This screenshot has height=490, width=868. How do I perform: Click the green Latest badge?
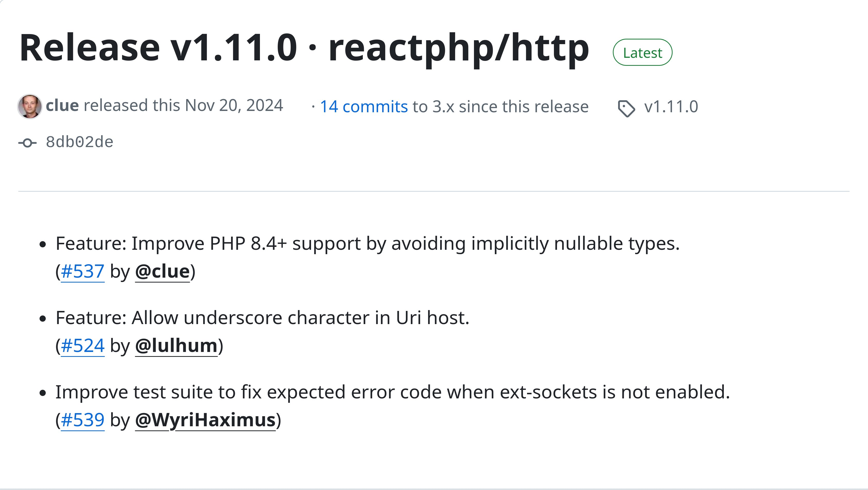642,52
